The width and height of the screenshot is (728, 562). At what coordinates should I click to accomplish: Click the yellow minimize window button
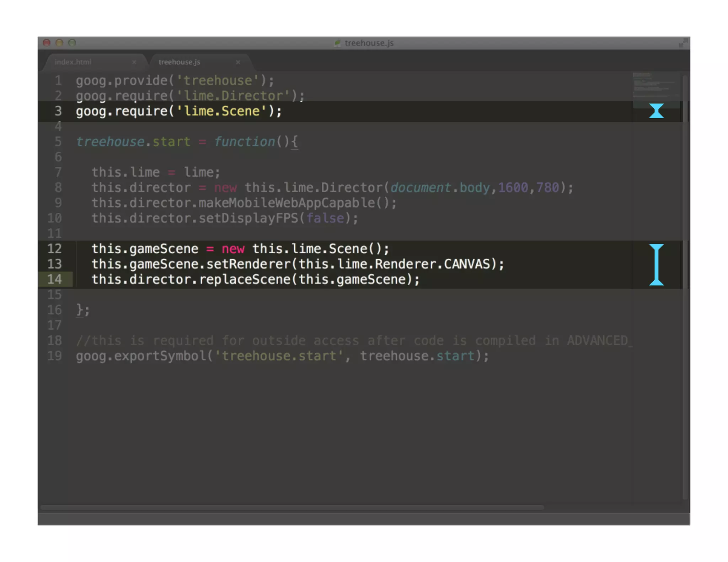pos(59,43)
